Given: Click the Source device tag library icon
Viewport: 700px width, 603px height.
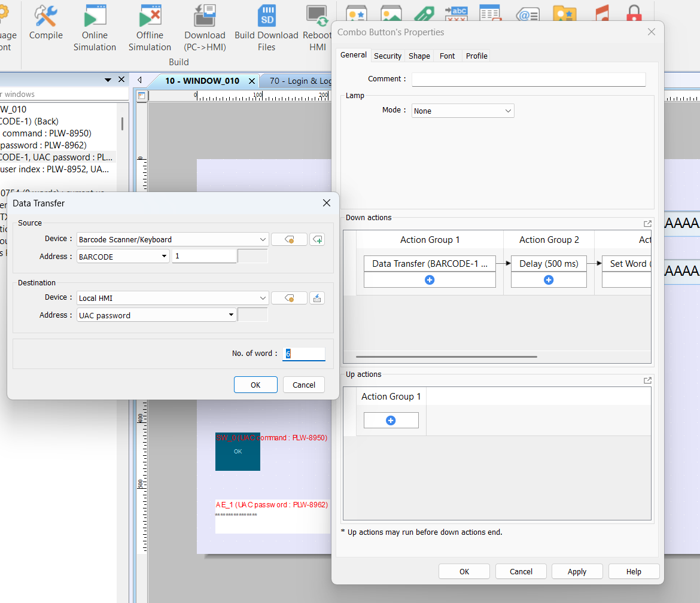Looking at the screenshot, I should 289,239.
